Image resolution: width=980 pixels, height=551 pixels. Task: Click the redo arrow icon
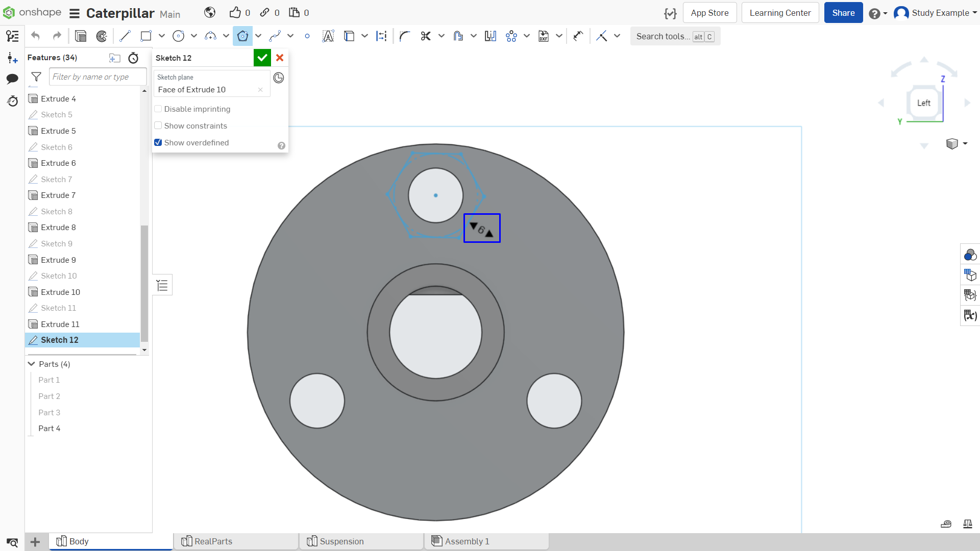pyautogui.click(x=57, y=36)
